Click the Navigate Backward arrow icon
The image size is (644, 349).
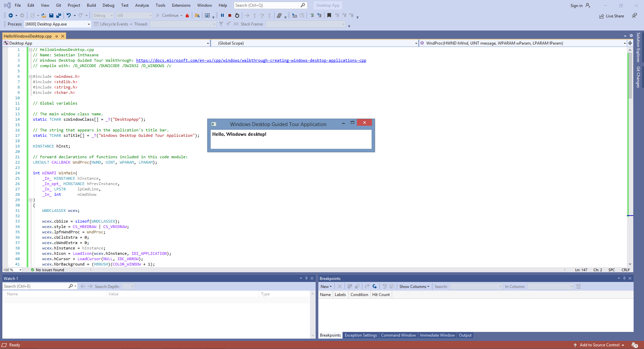pyautogui.click(x=11, y=15)
